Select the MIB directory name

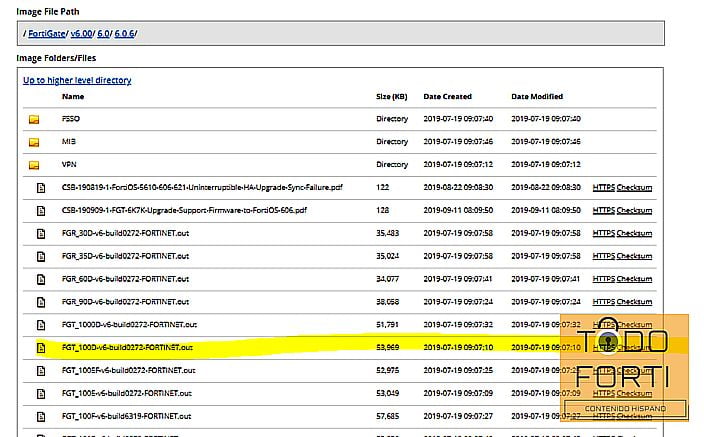pos(69,141)
